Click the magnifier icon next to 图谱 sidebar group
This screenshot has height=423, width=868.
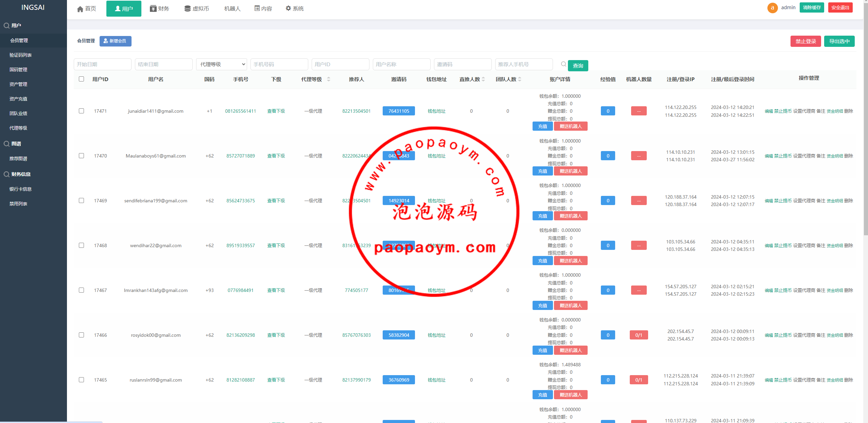pyautogui.click(x=6, y=144)
